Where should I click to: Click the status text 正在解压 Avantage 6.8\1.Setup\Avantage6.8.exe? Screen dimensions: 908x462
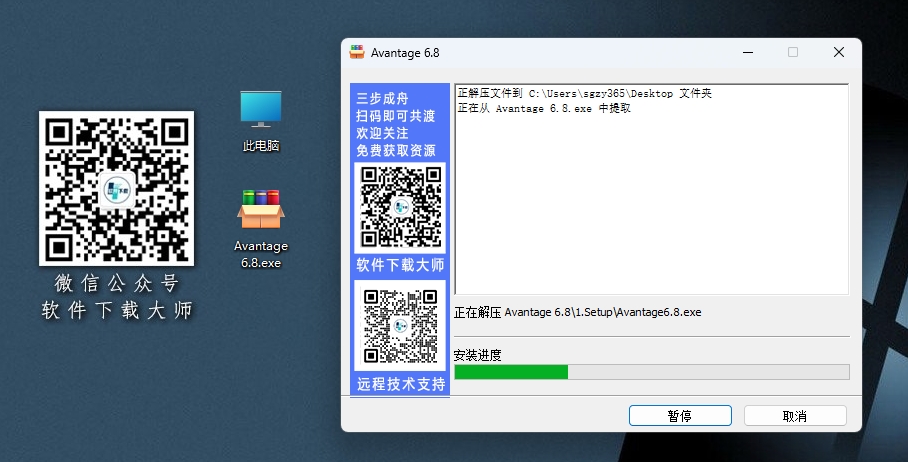[x=577, y=313]
